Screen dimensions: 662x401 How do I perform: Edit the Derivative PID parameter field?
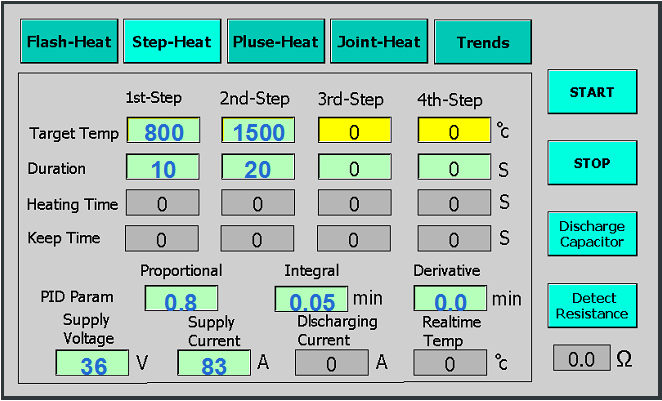click(x=450, y=299)
